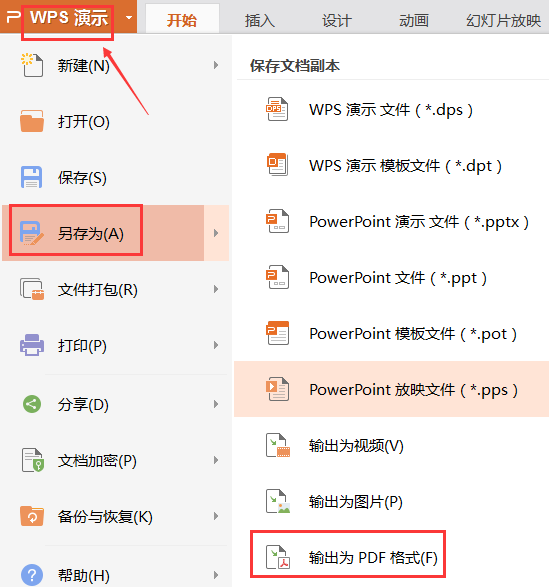The height and width of the screenshot is (587, 549).
Task: Expand the 分享(D) submenu arrow
Action: click(x=216, y=404)
